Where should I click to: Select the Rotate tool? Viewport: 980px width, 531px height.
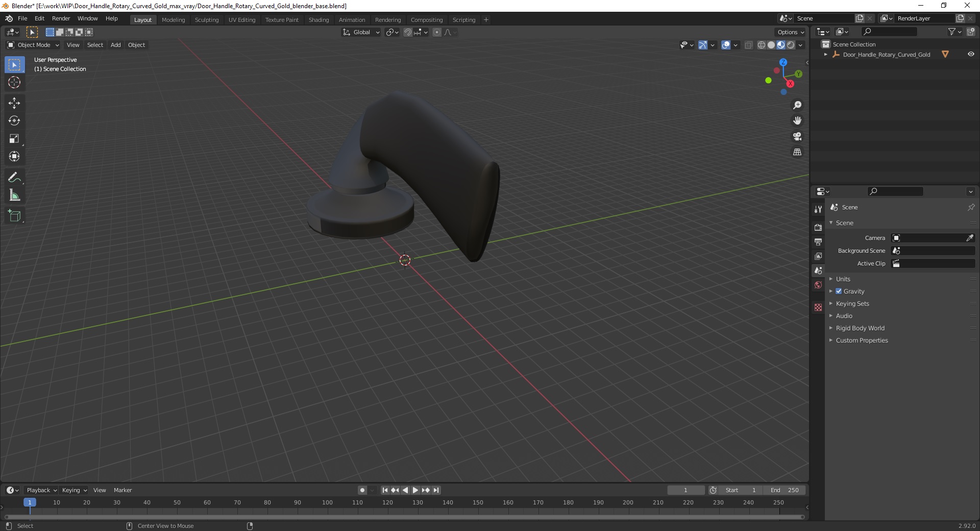(x=14, y=121)
